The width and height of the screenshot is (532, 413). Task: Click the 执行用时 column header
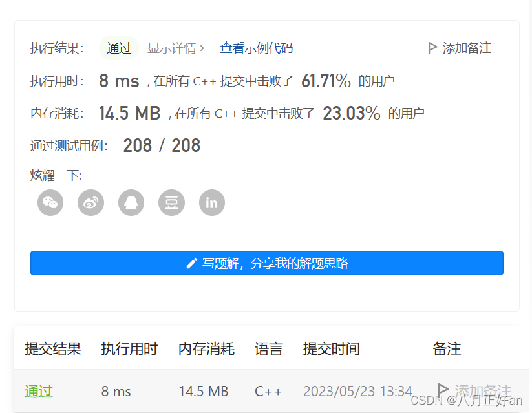[130, 349]
